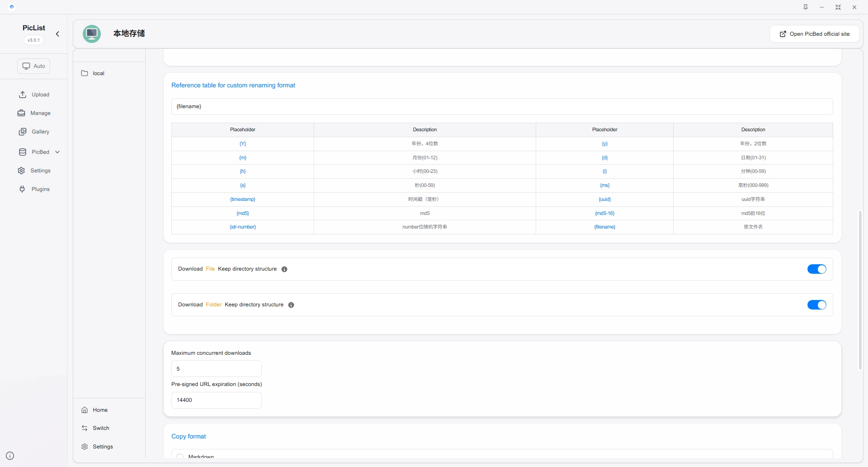Select the Markdown copy format radio
The height and width of the screenshot is (467, 868).
pyautogui.click(x=180, y=456)
